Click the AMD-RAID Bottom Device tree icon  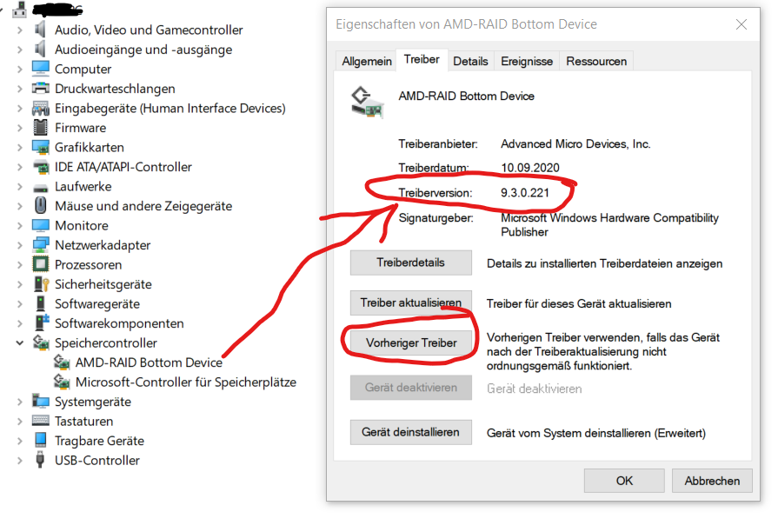tap(62, 362)
